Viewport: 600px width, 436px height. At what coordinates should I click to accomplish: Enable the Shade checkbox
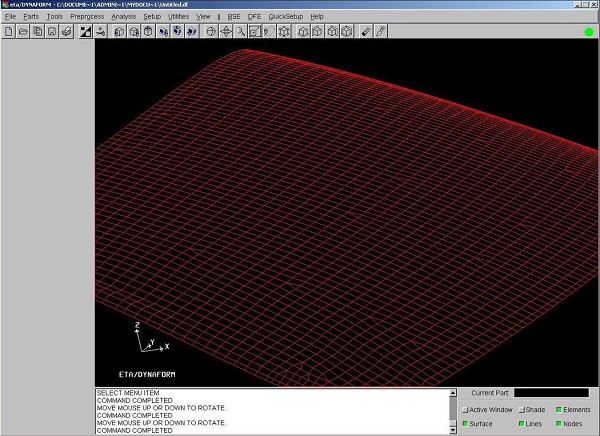(x=522, y=410)
